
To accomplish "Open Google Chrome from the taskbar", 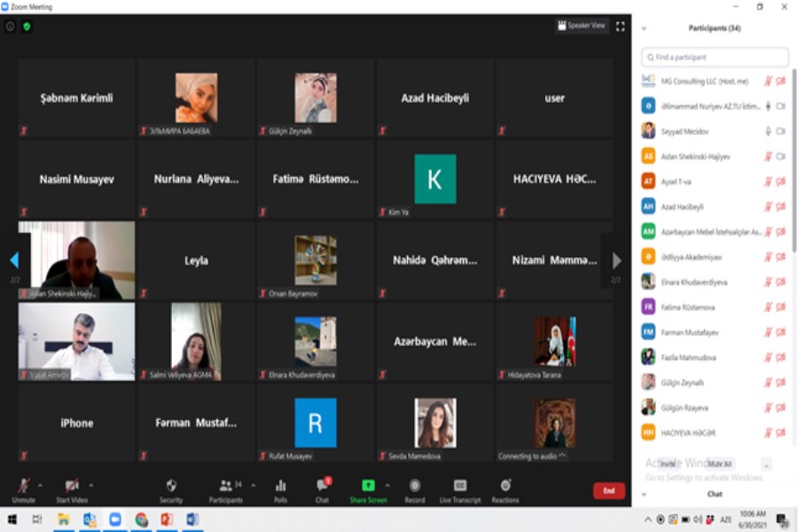I will pos(141,520).
